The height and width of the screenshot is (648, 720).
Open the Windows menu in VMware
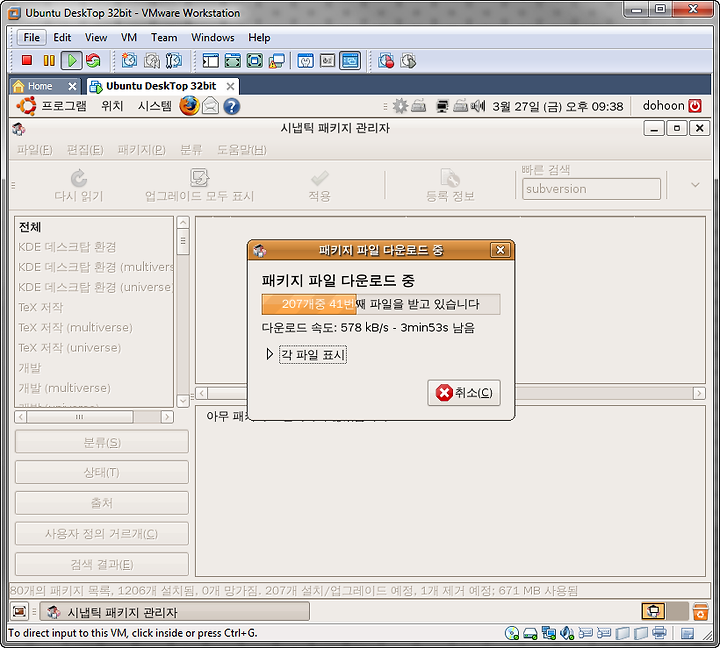coord(213,37)
